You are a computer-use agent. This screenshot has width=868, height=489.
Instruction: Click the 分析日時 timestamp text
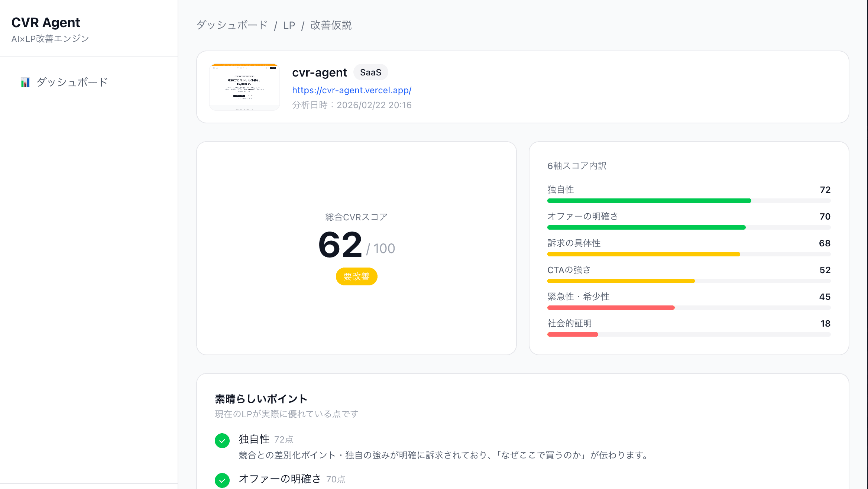352,105
